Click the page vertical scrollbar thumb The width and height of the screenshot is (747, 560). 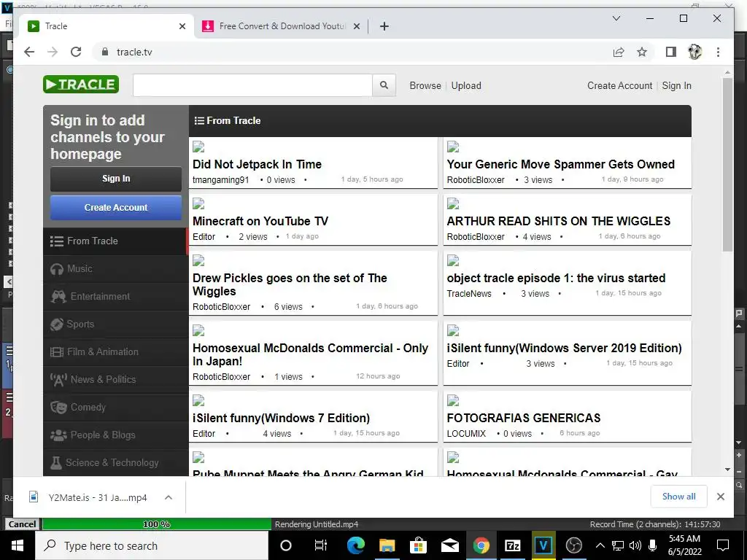pyautogui.click(x=727, y=164)
